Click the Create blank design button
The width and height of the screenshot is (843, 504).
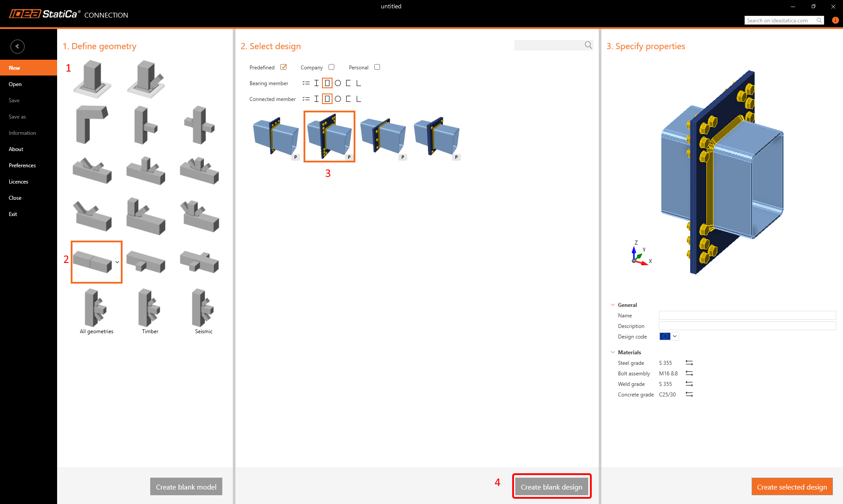[x=551, y=486]
